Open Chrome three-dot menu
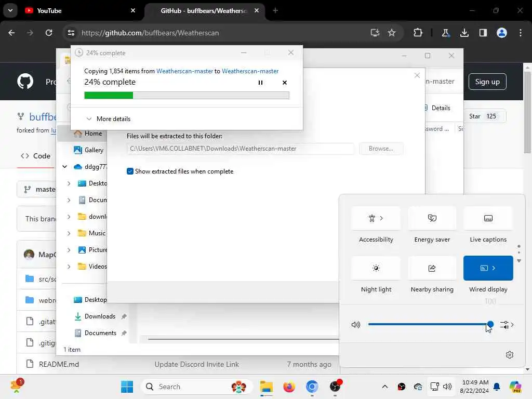Viewport: 532px width, 399px height. 521,33
